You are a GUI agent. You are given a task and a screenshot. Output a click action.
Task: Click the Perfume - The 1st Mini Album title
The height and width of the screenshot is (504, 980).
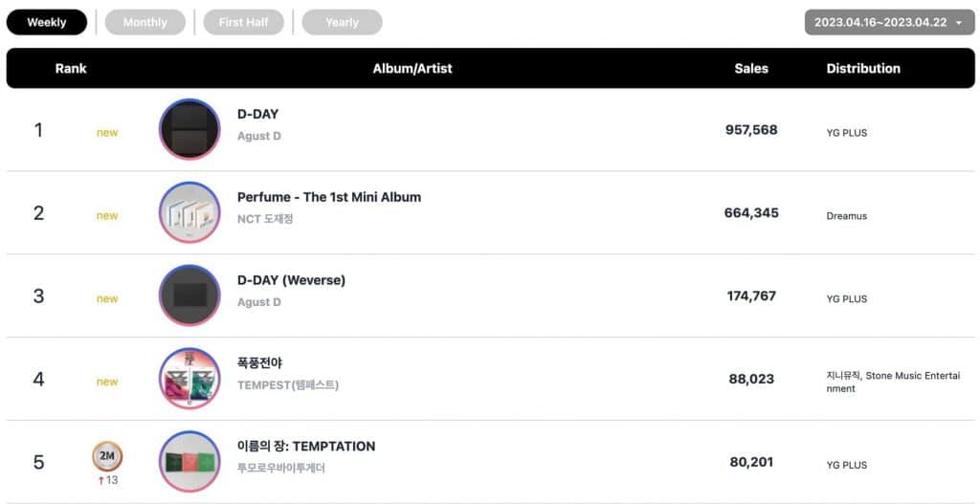point(329,197)
